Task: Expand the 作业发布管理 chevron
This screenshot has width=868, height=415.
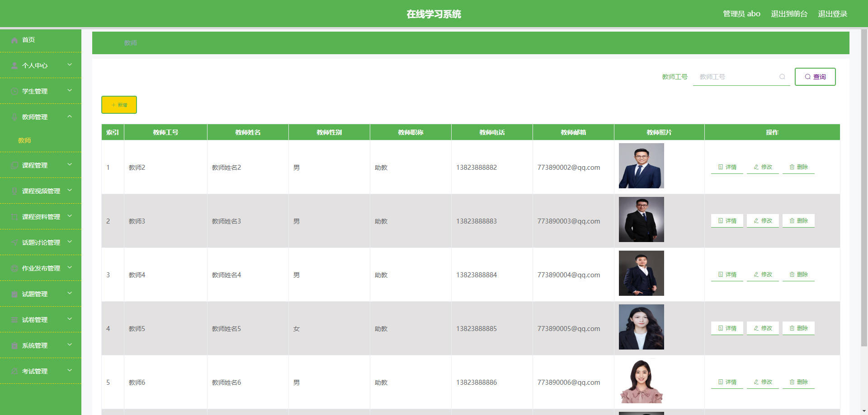Action: pos(70,267)
